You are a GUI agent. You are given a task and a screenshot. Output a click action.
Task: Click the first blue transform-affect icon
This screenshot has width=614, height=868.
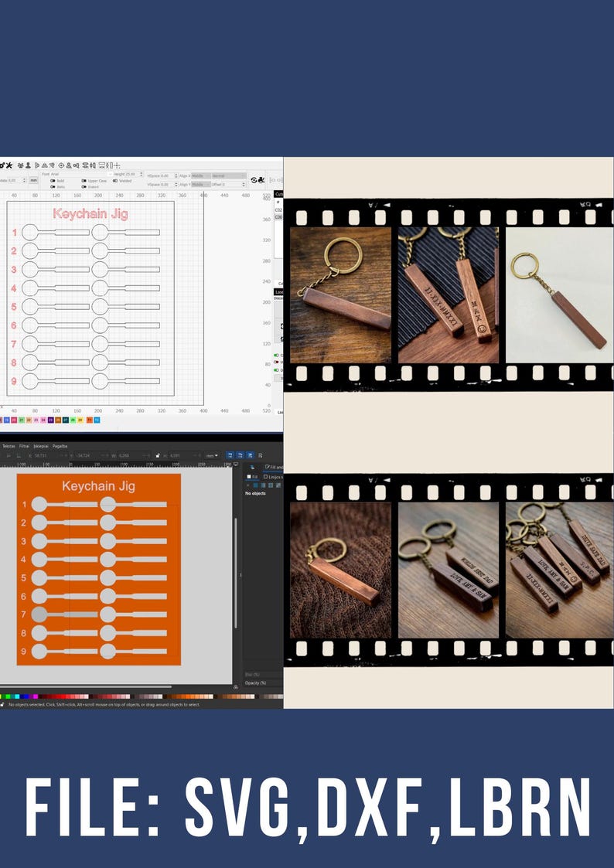[x=230, y=455]
